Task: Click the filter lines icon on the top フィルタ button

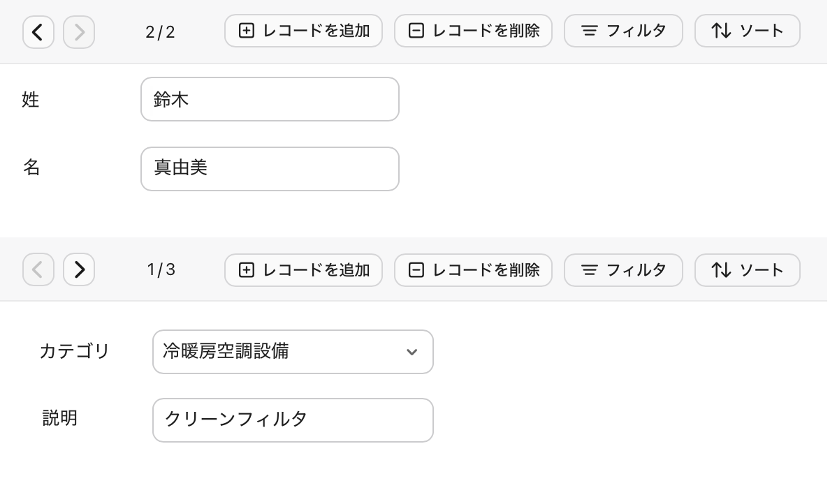Action: (590, 31)
